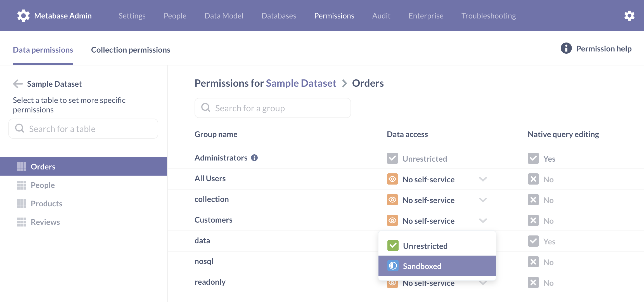644x302 pixels.
Task: Follow the Sample Dataset breadcrumb link
Action: (301, 83)
